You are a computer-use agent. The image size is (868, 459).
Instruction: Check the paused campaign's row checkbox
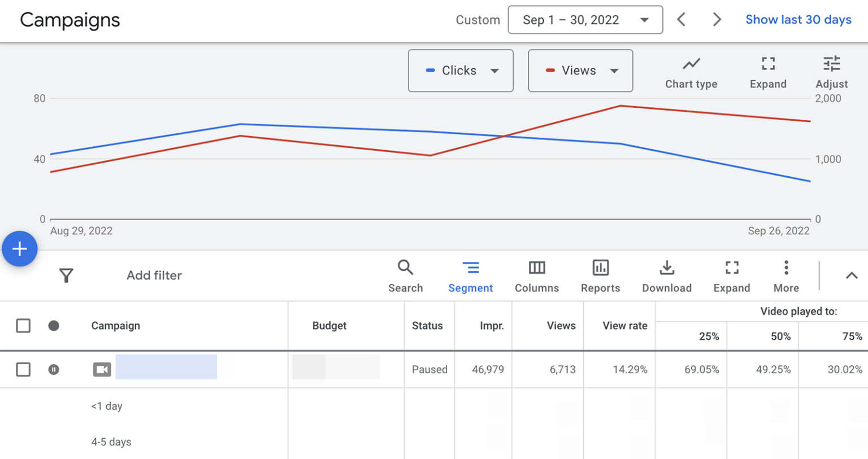tap(23, 369)
